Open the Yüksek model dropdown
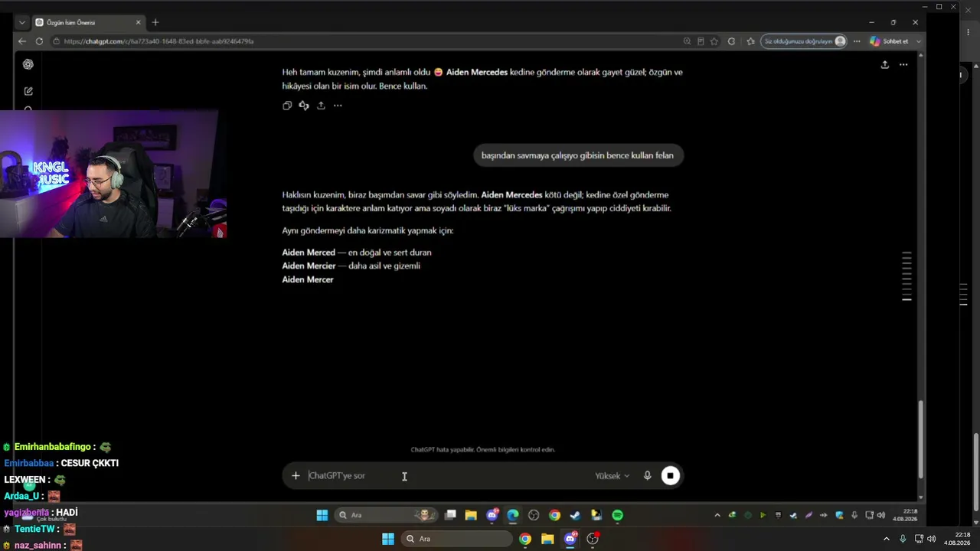980x551 pixels. [612, 476]
